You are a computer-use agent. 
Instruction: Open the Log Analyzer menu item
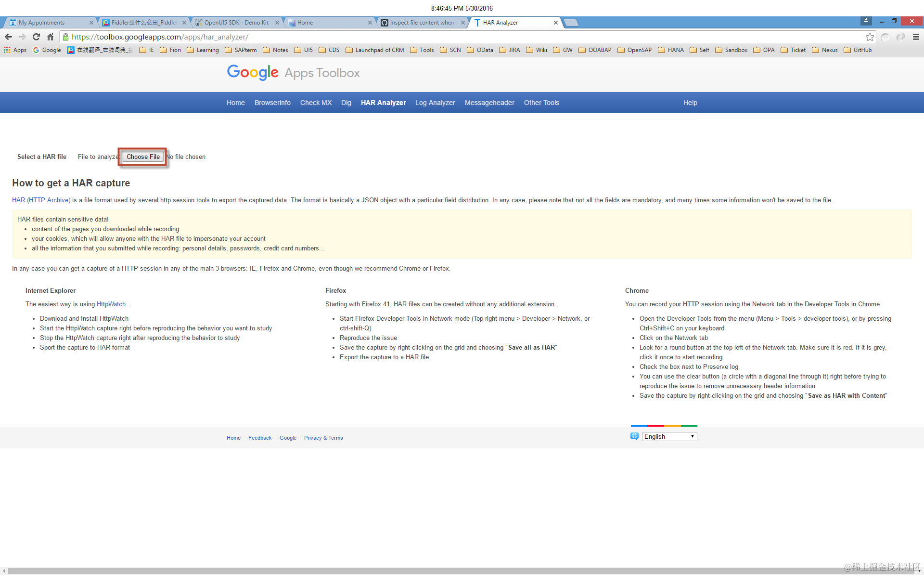click(435, 103)
